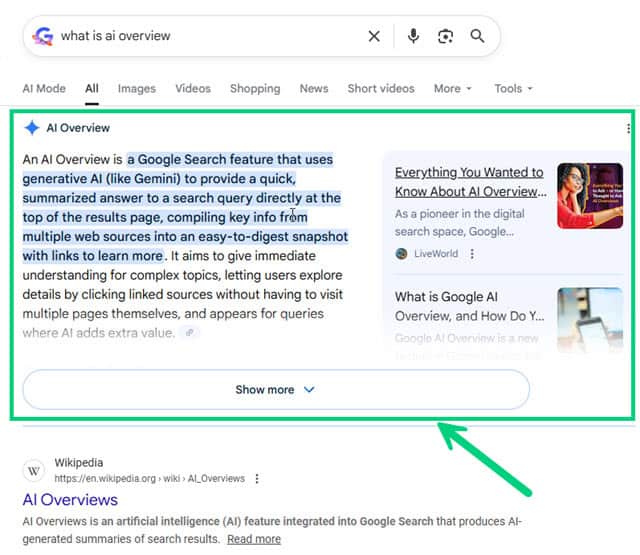Screen dimensions: 640x555
Task: Start voice search with microphone icon
Action: (x=413, y=36)
